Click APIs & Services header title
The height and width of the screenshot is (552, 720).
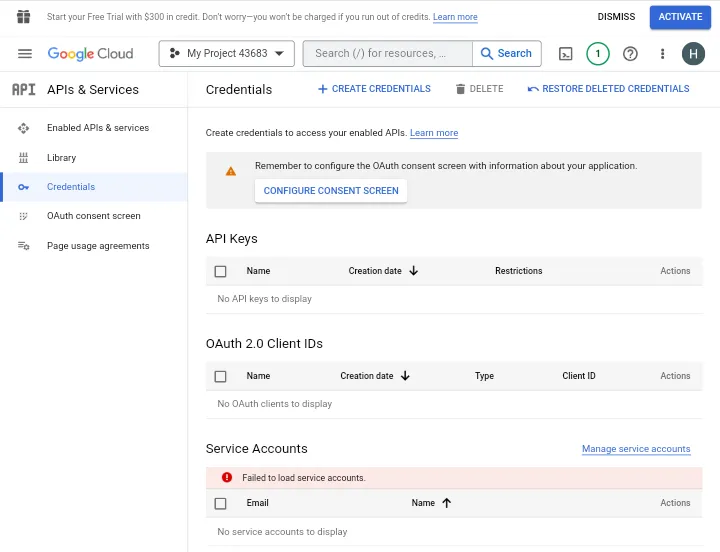[x=93, y=90]
